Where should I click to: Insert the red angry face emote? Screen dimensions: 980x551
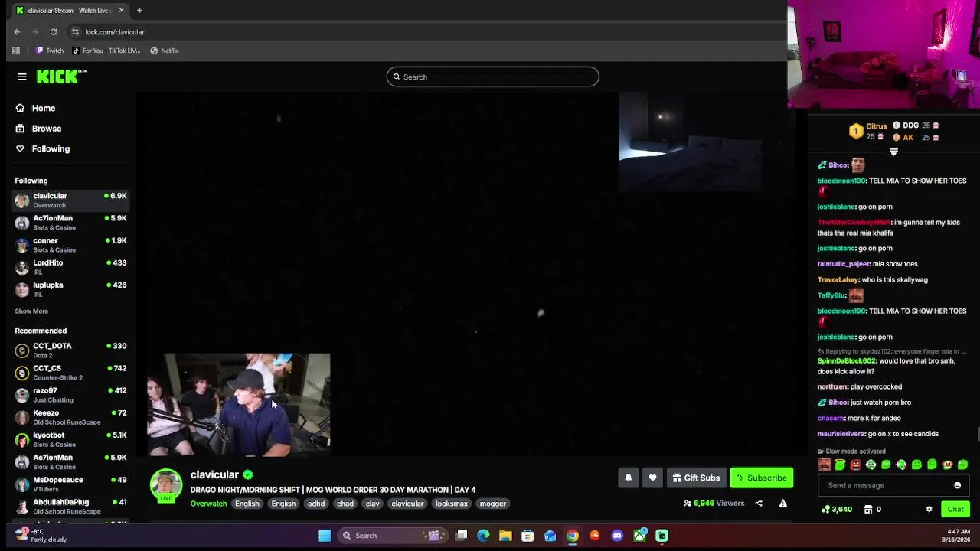[855, 465]
